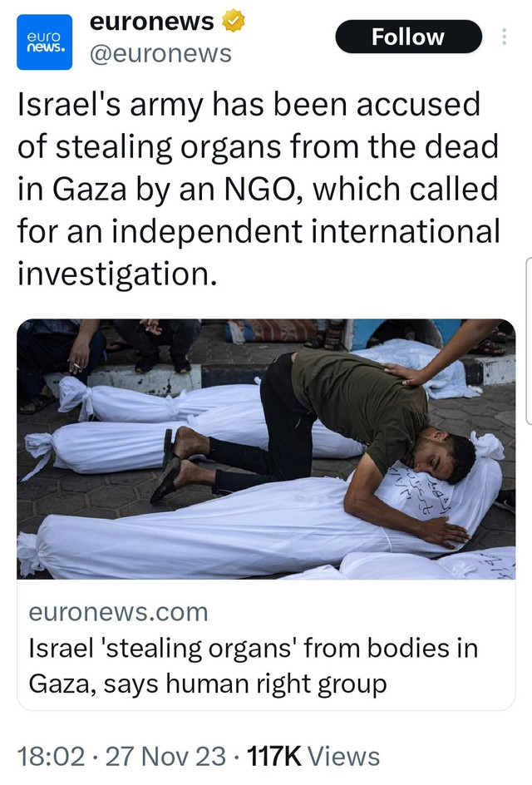View the 117K view count
Image resolution: width=532 pixels, height=785 pixels.
point(274,757)
